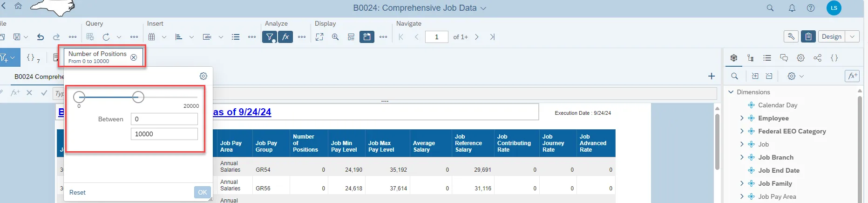
Task: Expand the Federal EEO Category node
Action: (742, 131)
